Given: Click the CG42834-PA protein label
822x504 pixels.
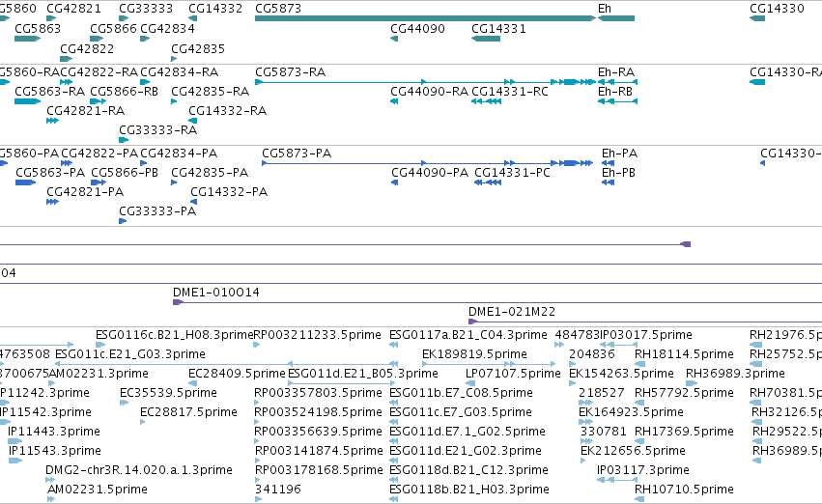Looking at the screenshot, I should (x=179, y=154).
